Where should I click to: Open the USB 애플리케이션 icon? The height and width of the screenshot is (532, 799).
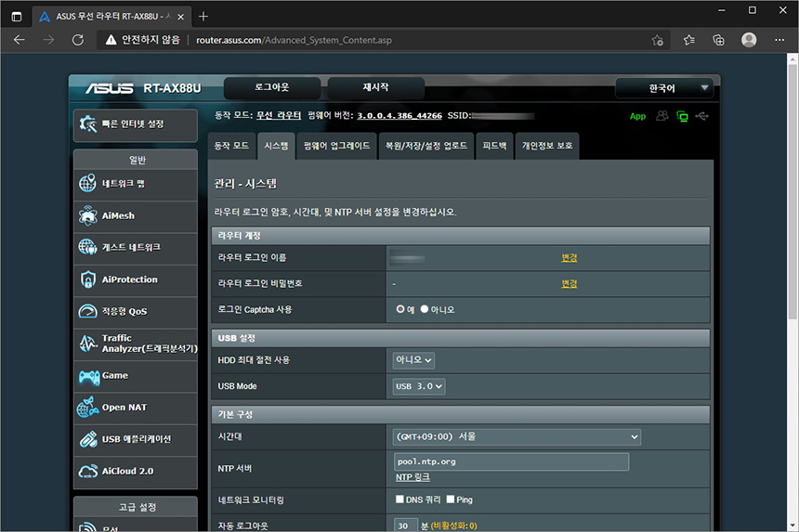(87, 439)
